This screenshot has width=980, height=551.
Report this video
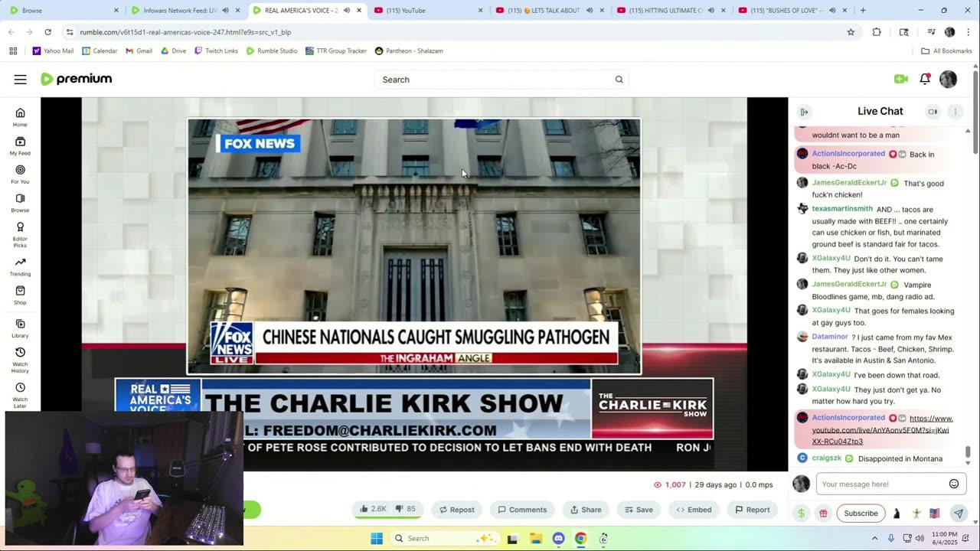click(x=752, y=510)
